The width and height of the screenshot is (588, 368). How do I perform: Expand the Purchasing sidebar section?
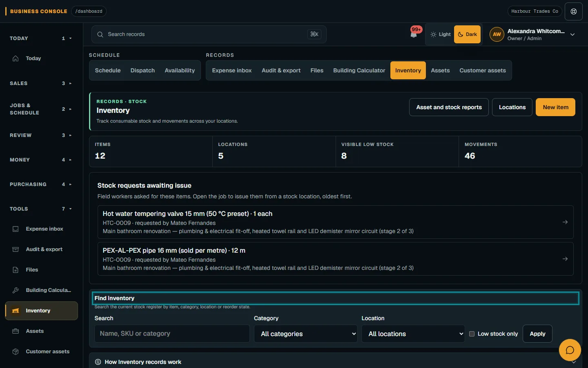click(x=41, y=184)
